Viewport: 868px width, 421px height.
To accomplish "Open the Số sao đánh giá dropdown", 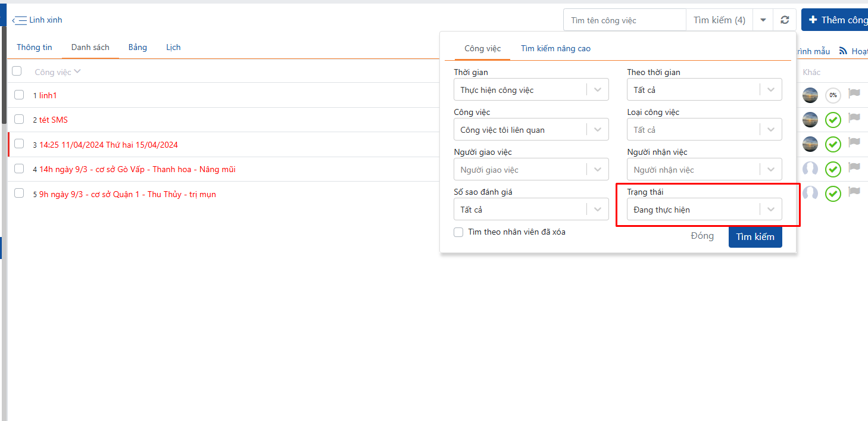I will click(531, 210).
